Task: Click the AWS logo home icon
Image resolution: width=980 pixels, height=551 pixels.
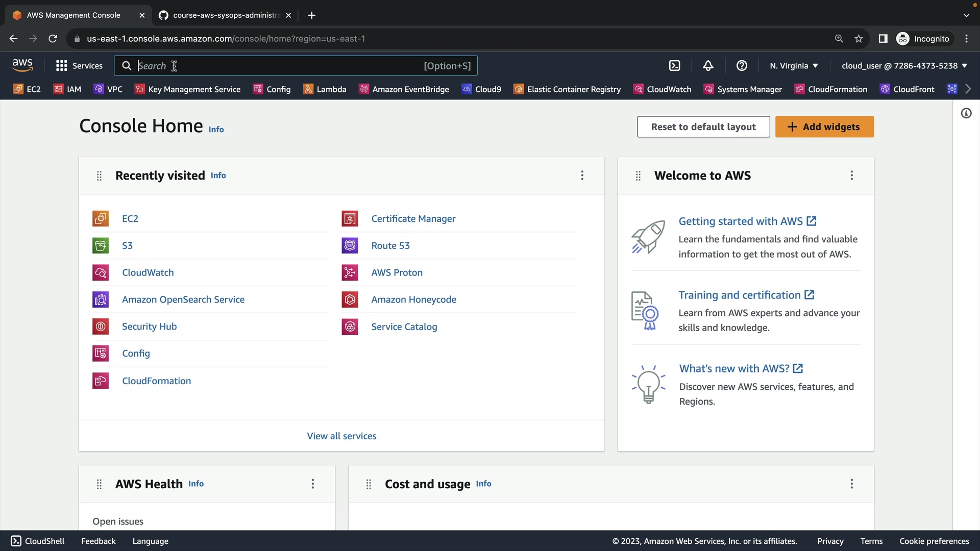Action: [22, 65]
